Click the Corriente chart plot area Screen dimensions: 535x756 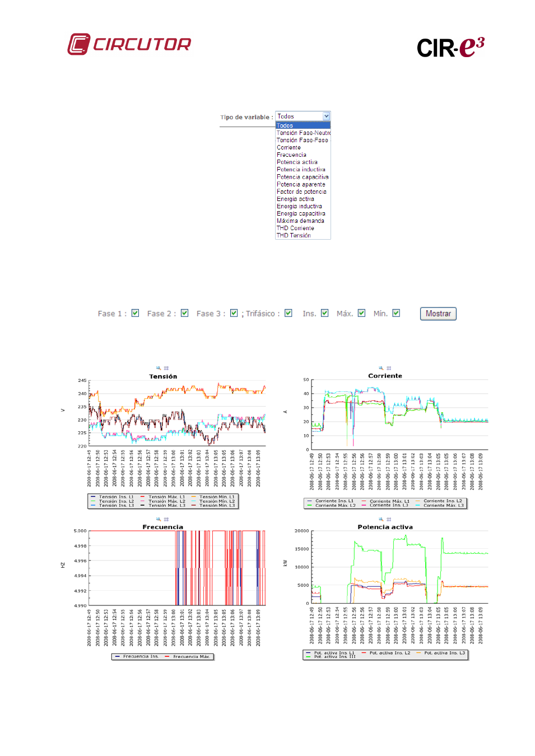(400, 414)
